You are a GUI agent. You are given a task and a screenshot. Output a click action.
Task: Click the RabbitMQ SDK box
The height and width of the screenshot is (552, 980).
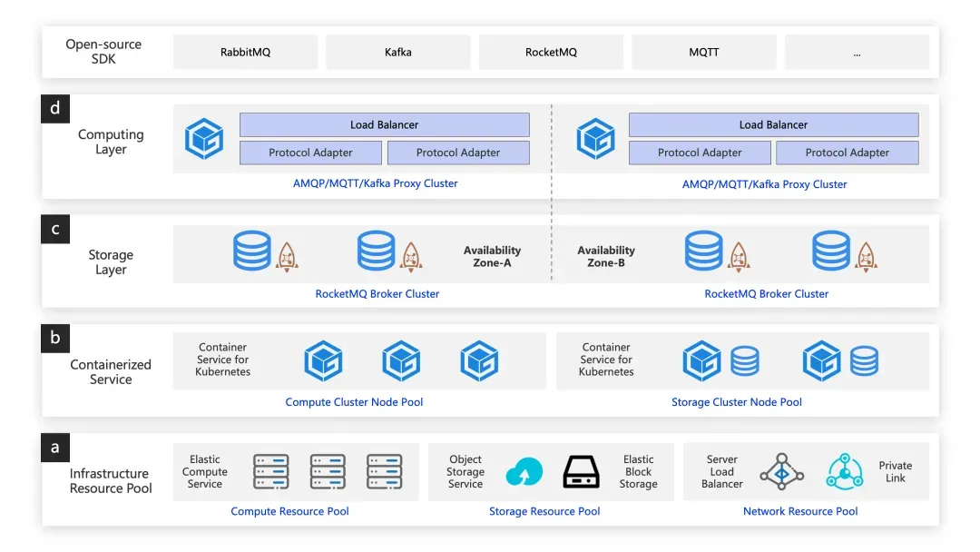(246, 52)
